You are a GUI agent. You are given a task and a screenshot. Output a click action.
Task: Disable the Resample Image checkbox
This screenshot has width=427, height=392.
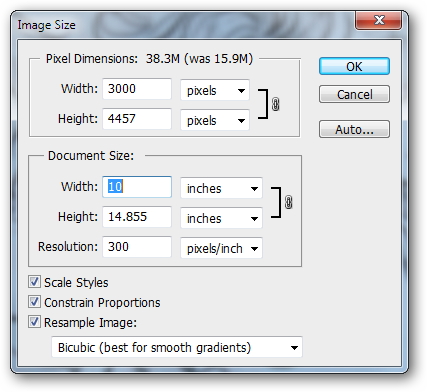click(34, 322)
